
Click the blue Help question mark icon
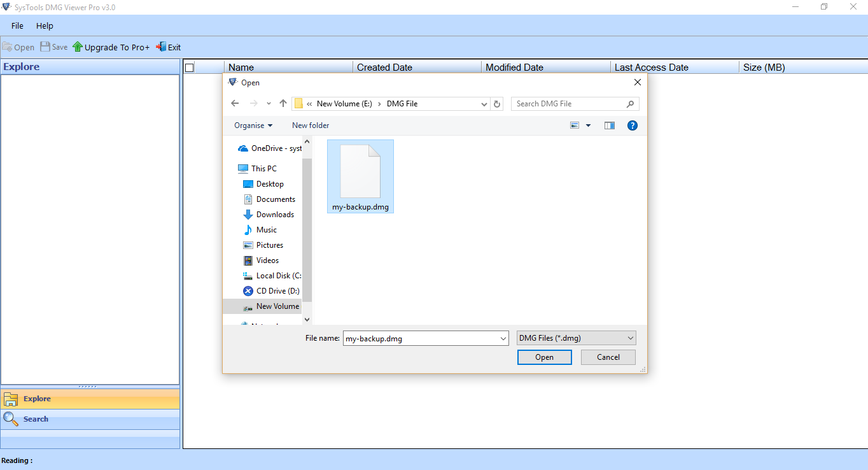[632, 125]
